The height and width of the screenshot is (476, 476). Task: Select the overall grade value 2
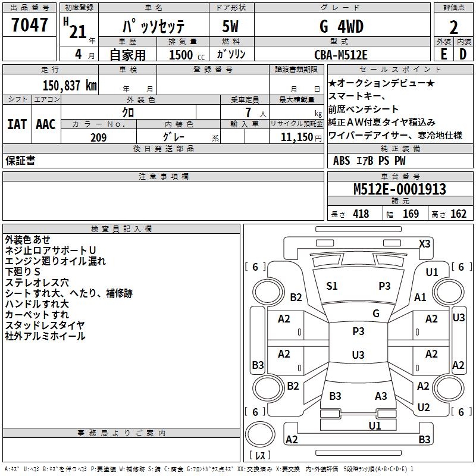click(x=453, y=27)
